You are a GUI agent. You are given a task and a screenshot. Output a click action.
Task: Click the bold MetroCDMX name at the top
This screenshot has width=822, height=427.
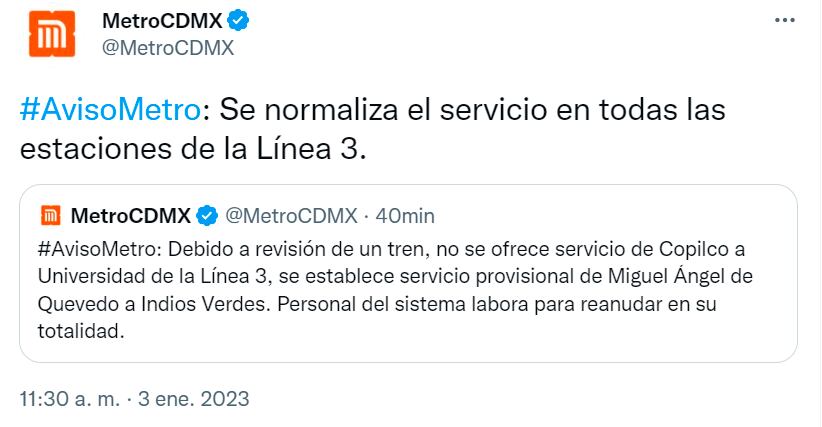coord(162,20)
